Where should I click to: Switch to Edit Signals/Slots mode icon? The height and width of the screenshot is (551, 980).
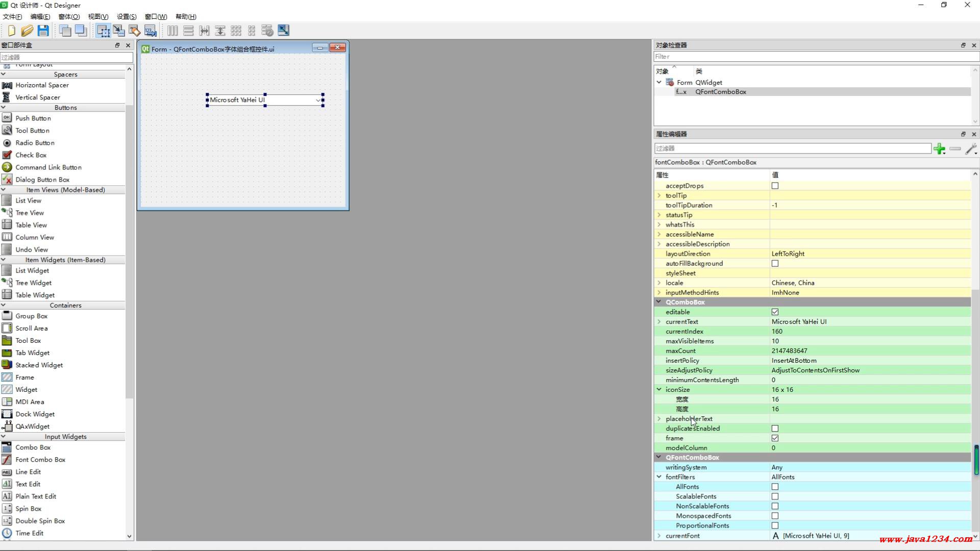[119, 31]
